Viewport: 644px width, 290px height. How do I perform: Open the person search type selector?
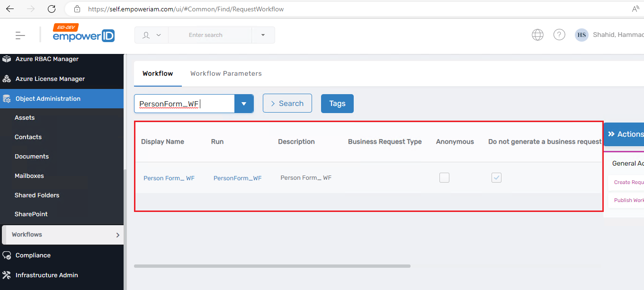tap(152, 35)
